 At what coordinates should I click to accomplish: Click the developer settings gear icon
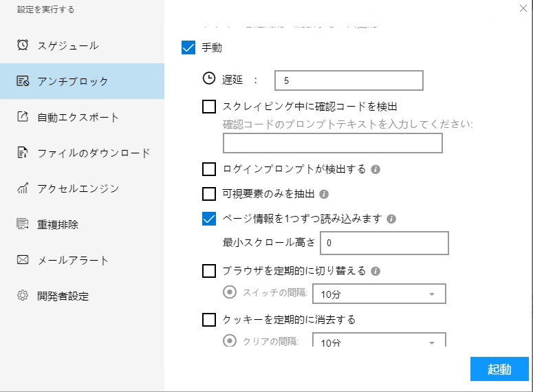[23, 296]
